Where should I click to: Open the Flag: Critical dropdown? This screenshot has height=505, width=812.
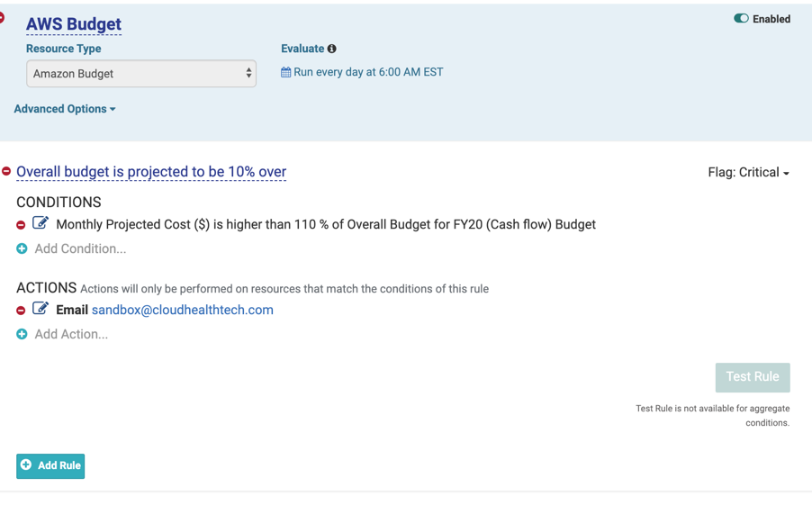[x=748, y=173]
